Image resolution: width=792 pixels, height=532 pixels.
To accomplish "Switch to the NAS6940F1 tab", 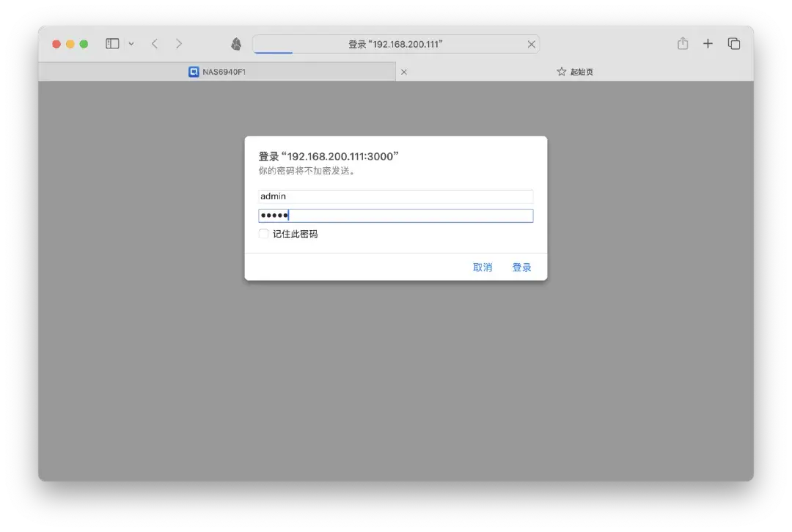I will pyautogui.click(x=242, y=72).
